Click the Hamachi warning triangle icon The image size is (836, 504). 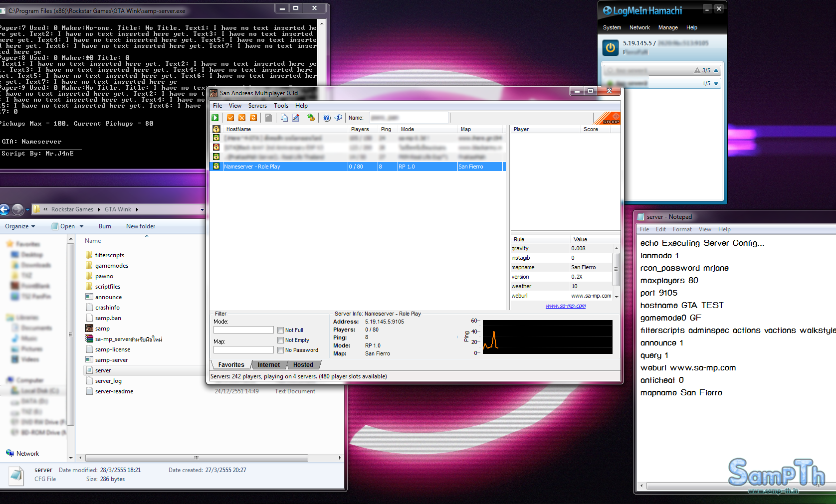pos(697,70)
